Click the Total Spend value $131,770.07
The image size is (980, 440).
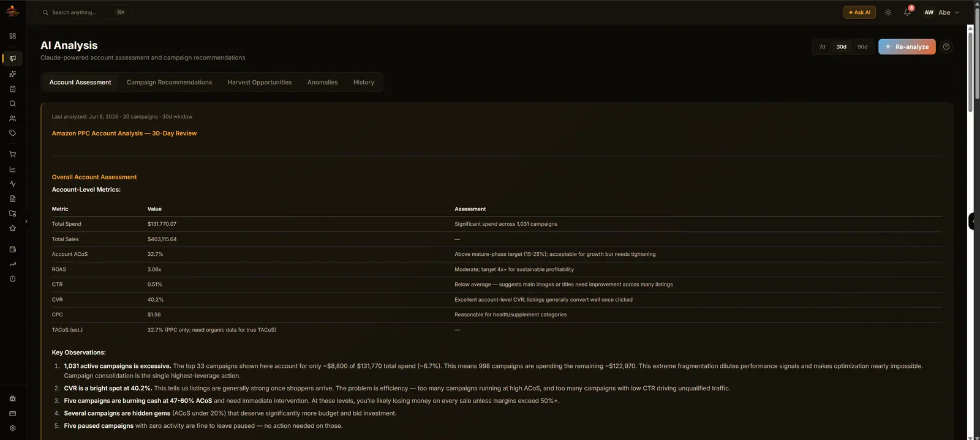click(x=162, y=224)
